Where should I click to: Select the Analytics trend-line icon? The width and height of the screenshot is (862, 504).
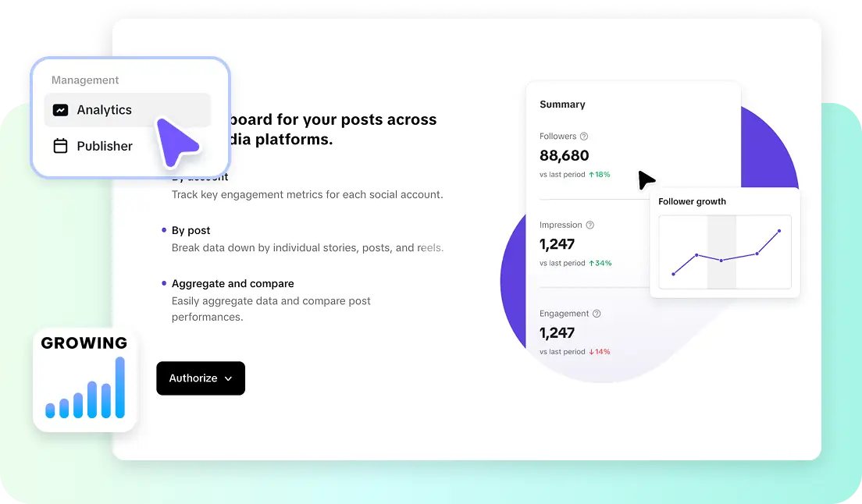61,109
